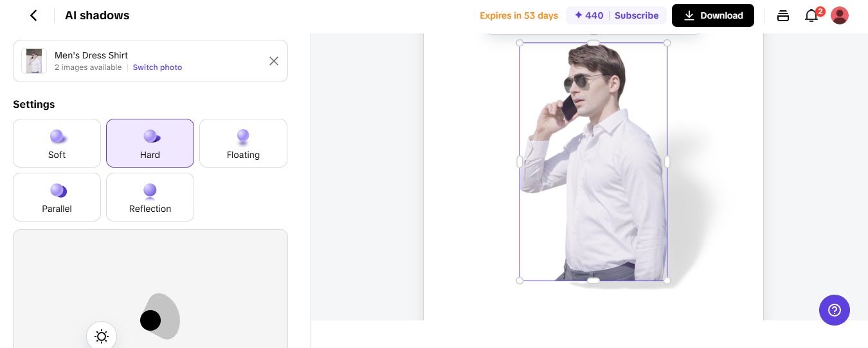The width and height of the screenshot is (868, 348).
Task: Select the Floating shadow option
Action: (243, 143)
